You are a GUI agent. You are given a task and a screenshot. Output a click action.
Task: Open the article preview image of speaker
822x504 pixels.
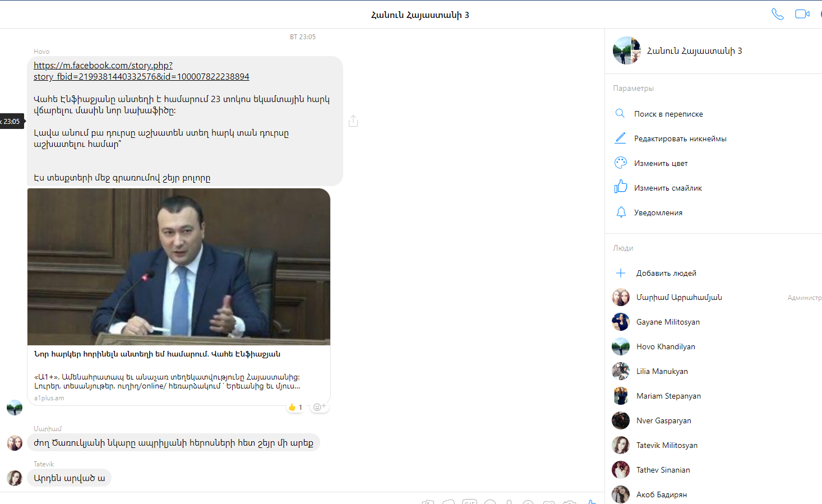point(179,267)
